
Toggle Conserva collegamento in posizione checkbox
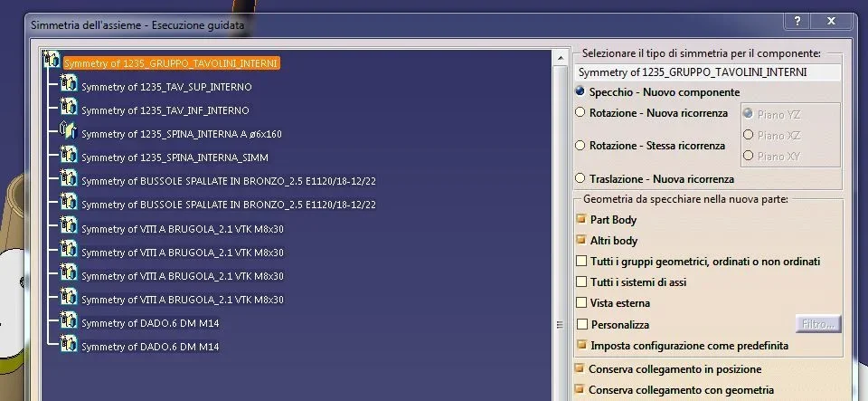[580, 368]
